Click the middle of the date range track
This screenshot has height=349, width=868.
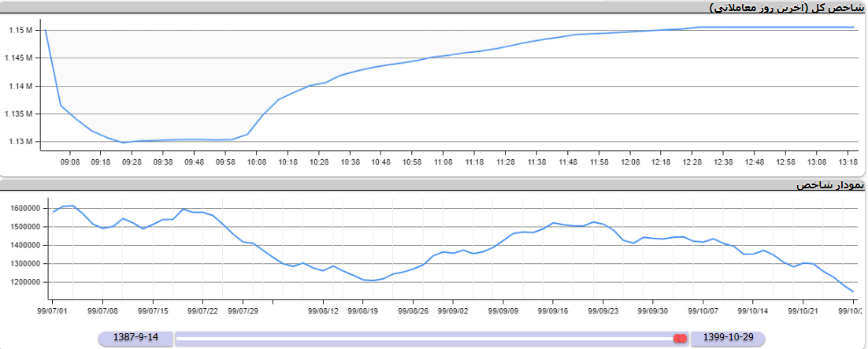[425, 338]
